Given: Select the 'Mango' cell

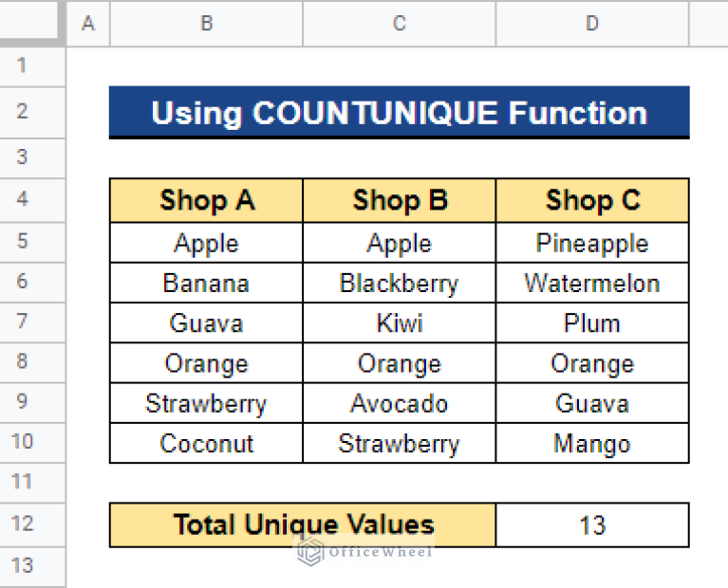Looking at the screenshot, I should [592, 444].
